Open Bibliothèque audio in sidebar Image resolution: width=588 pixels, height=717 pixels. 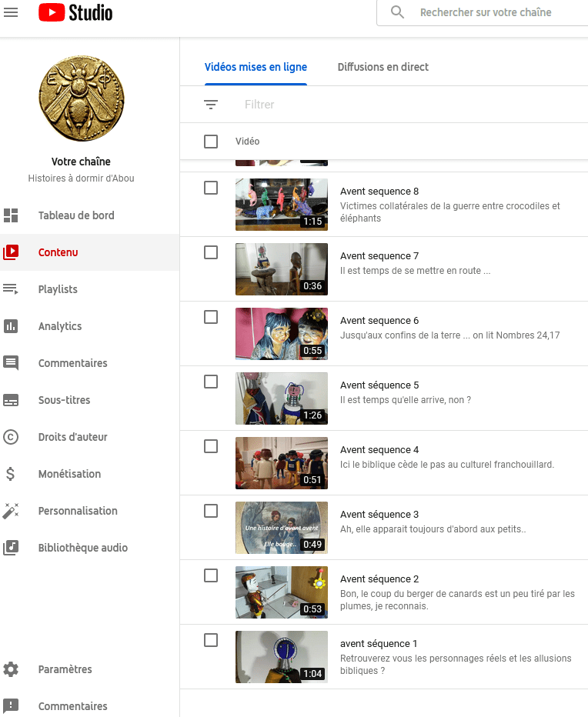82,548
